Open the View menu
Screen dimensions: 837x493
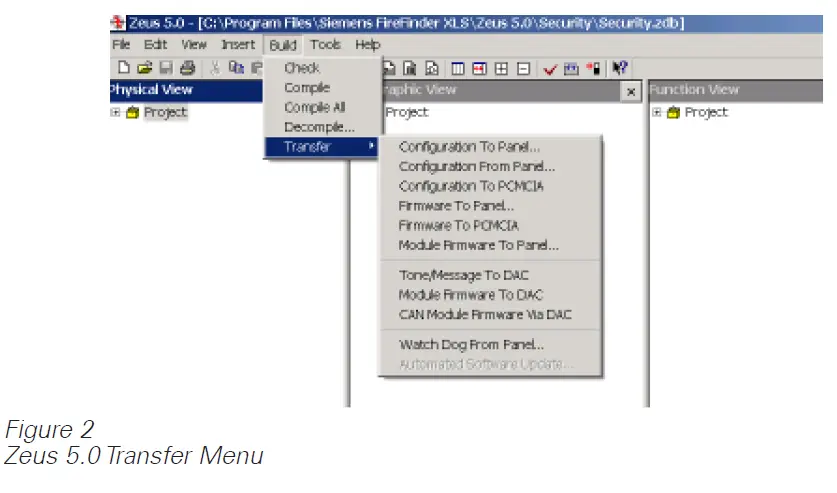pos(194,45)
